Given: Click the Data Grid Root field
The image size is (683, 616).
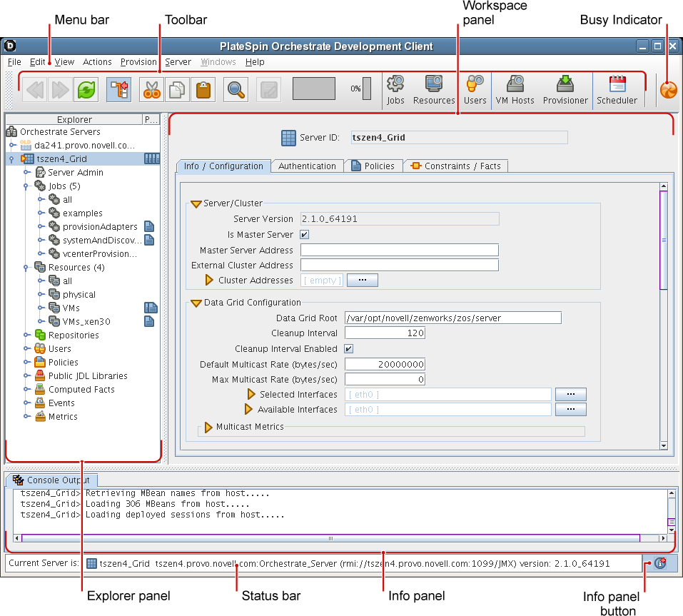Looking at the screenshot, I should click(453, 318).
